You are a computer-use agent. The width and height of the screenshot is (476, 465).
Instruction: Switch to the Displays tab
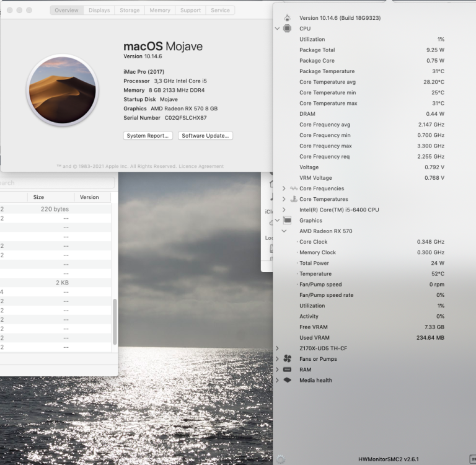[x=99, y=10]
